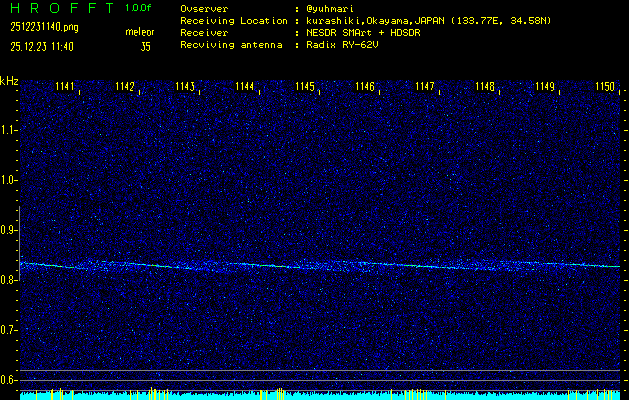Click the 1141 time marker

click(x=64, y=87)
